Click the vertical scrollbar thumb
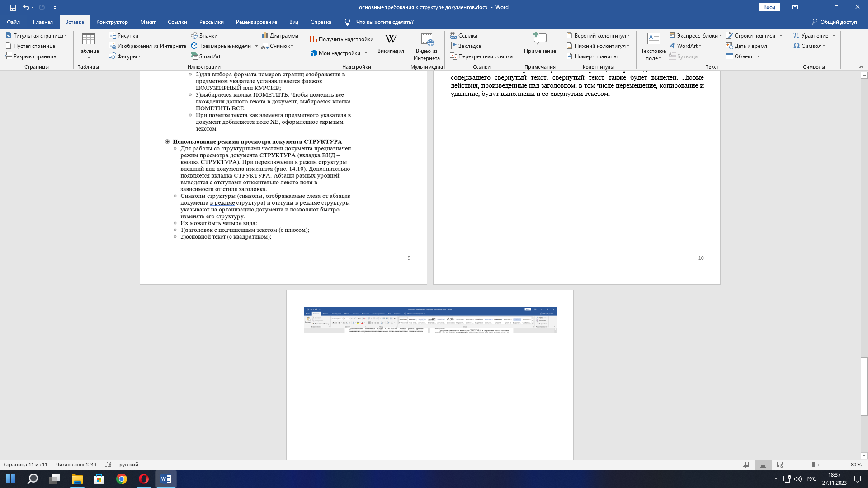The image size is (868, 488). 864,386
